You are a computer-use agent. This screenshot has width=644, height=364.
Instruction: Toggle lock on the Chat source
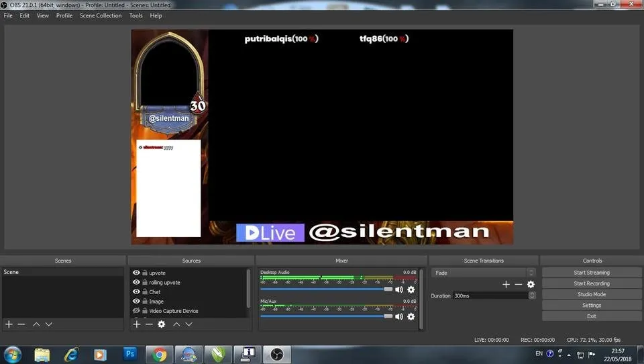click(145, 291)
